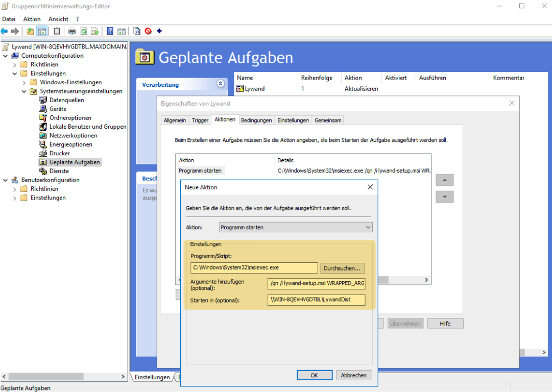This screenshot has height=392, width=552.
Task: Move action up with the up-arrow button
Action: point(445,180)
